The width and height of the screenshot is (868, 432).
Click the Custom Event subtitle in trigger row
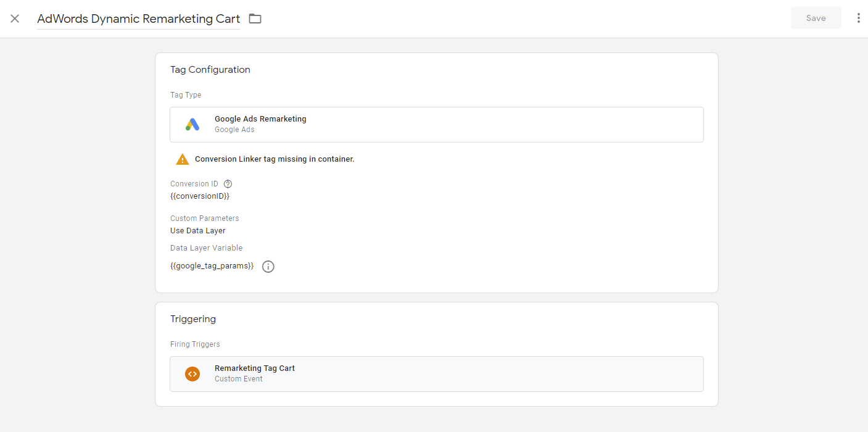(239, 379)
